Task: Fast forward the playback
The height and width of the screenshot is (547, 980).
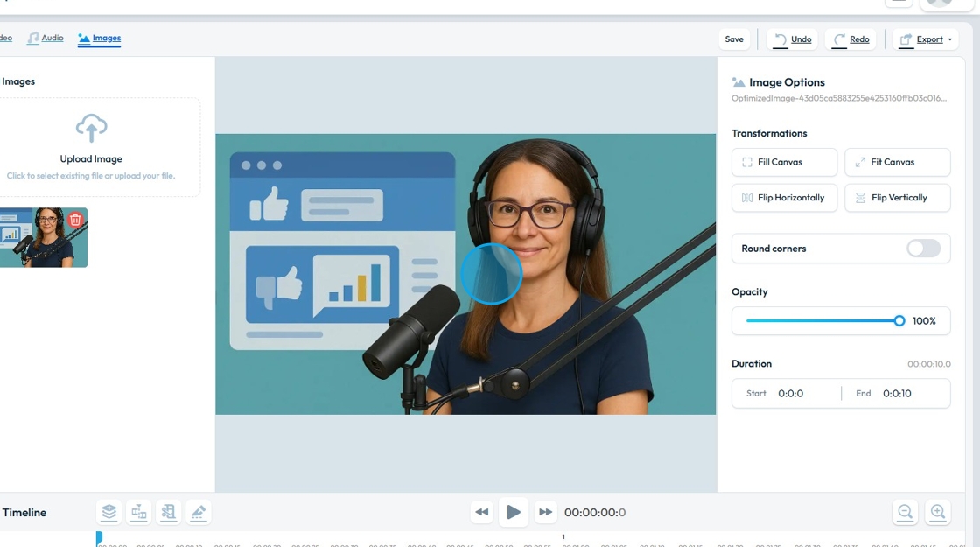Action: click(545, 512)
